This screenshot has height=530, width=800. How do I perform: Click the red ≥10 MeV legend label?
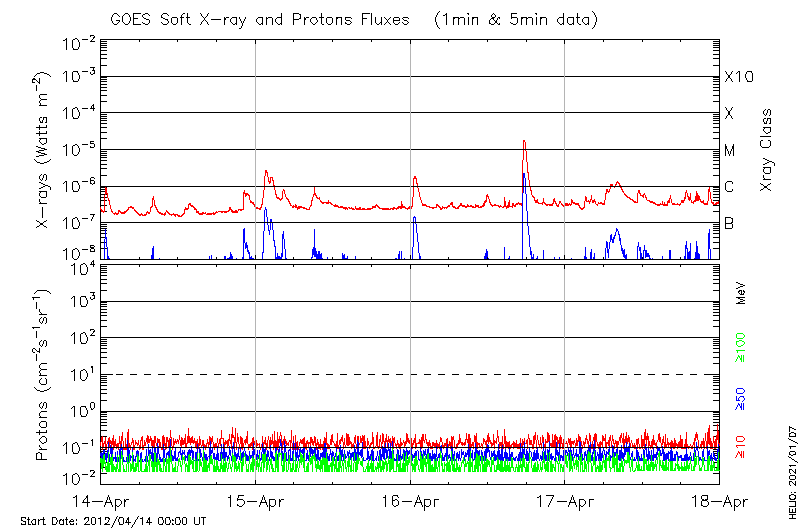click(741, 447)
